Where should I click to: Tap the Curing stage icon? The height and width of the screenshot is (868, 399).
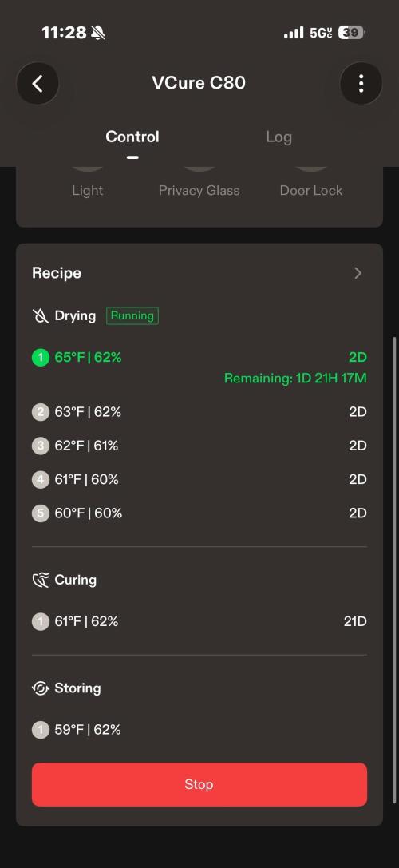[x=41, y=581]
